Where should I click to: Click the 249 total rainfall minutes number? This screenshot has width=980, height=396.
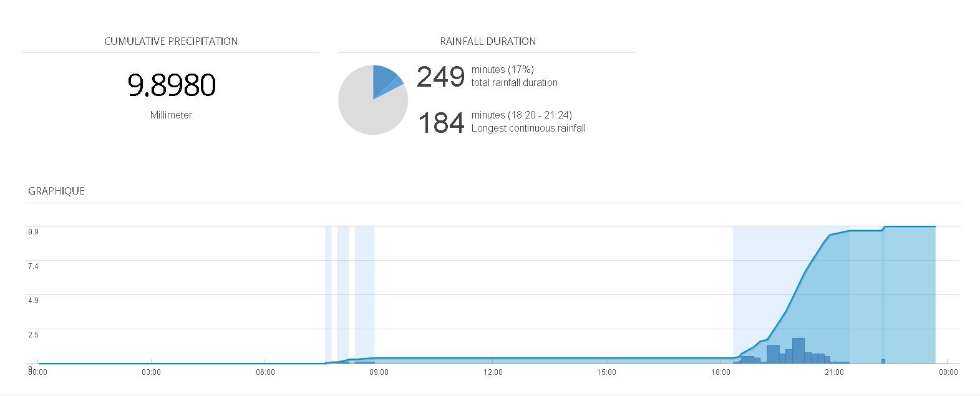(440, 77)
